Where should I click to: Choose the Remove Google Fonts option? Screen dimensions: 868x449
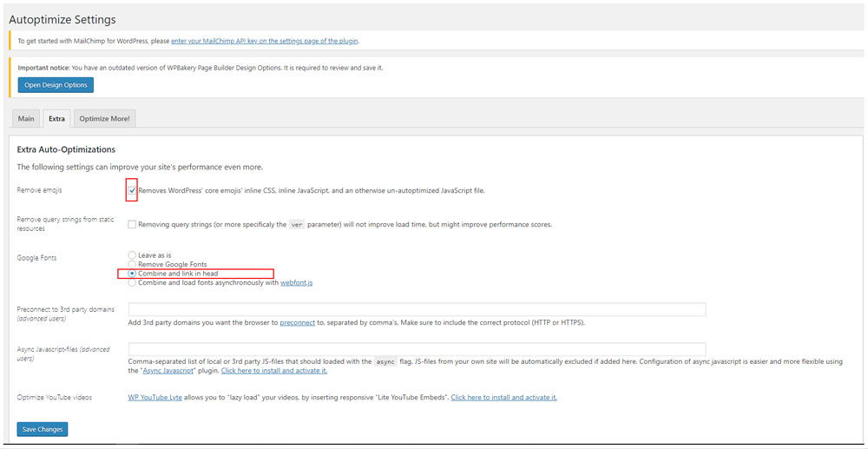click(x=132, y=264)
